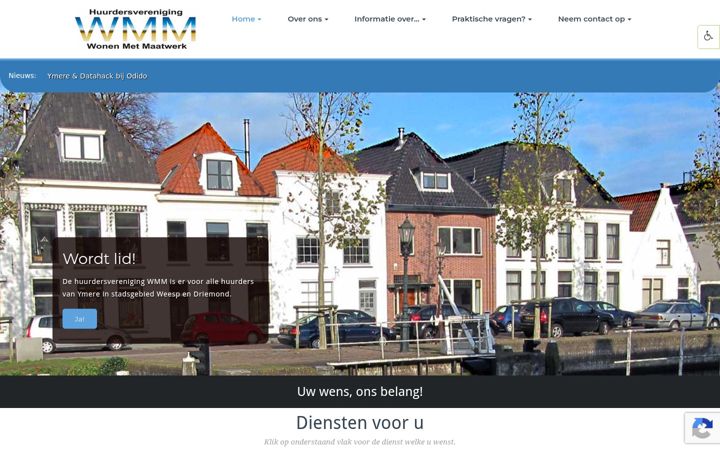Click the WMM Wonen Met Maatwerk logo

tap(136, 29)
